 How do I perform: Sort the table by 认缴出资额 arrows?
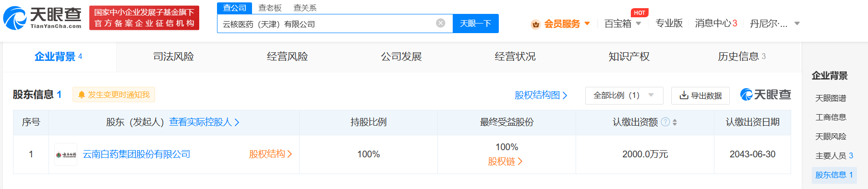(675, 122)
